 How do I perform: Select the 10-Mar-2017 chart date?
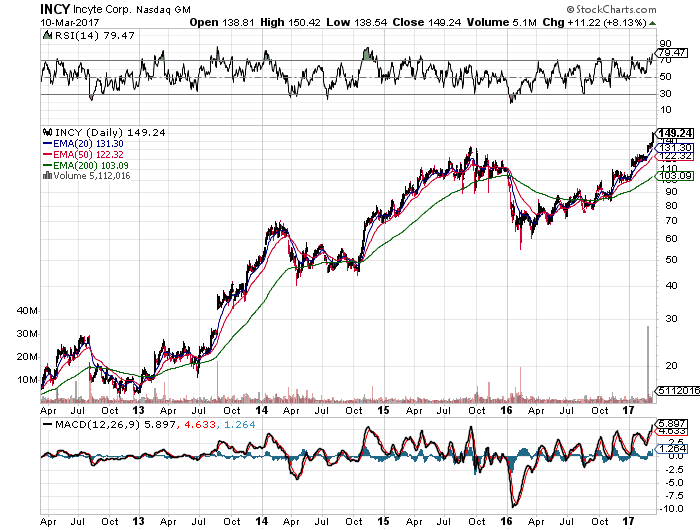click(70, 22)
